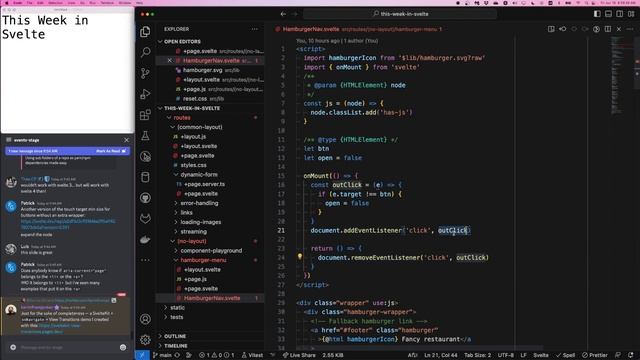Select the HamburgerNav.svelte editor tab

click(x=310, y=29)
